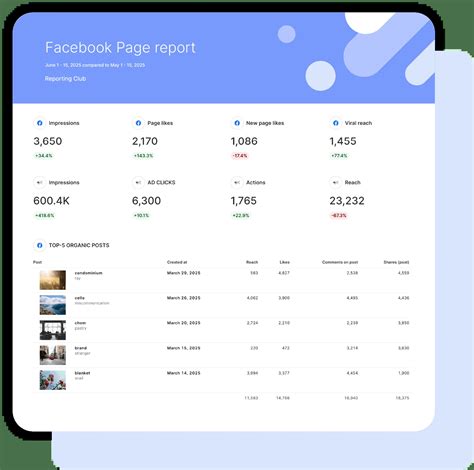This screenshot has height=470, width=474.
Task: Select the 2,170 page likes value
Action: (x=145, y=141)
